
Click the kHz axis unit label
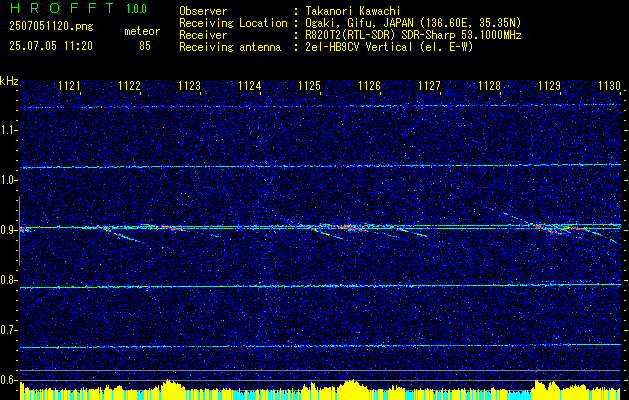pyautogui.click(x=9, y=81)
